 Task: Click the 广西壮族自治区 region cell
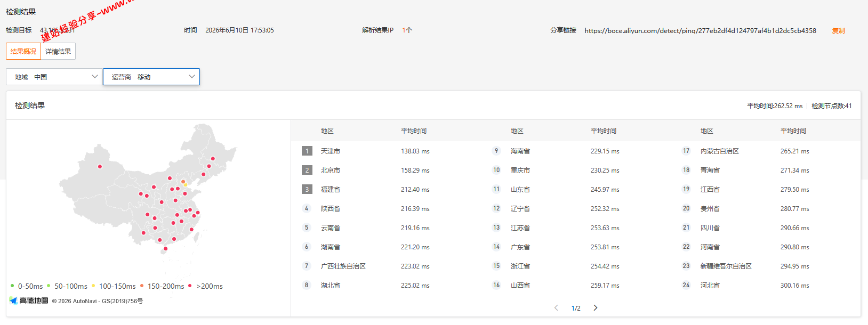click(343, 266)
